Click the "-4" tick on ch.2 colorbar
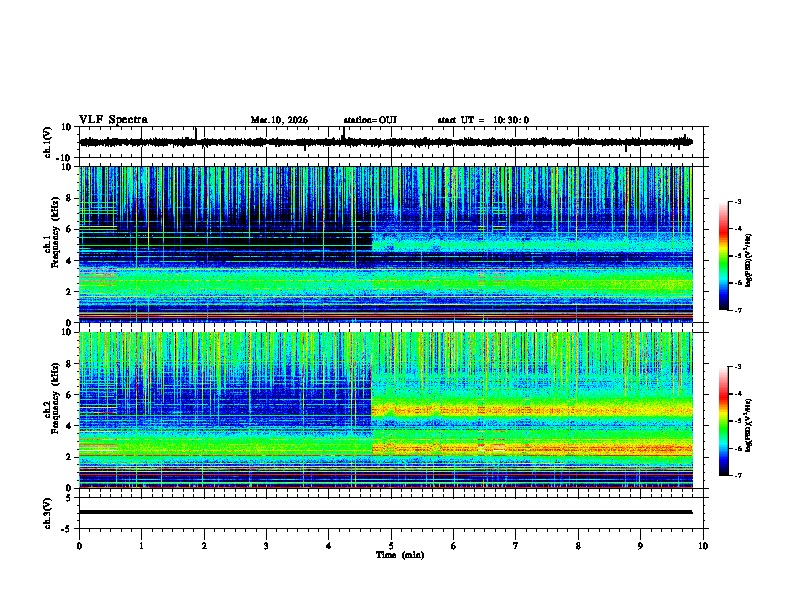Image resolution: width=792 pixels, height=612 pixels. (737, 393)
